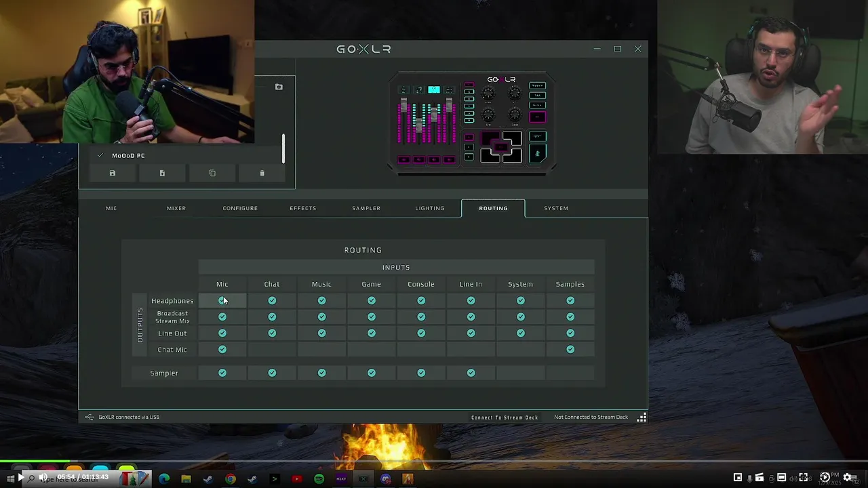Toggle Game routing to Headphones
This screenshot has width=868, height=488.
tap(372, 300)
